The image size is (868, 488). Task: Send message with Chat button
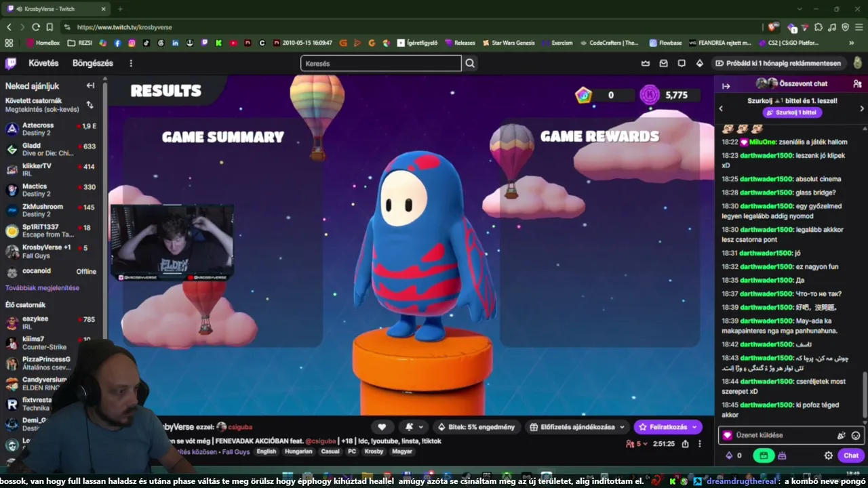tap(851, 455)
